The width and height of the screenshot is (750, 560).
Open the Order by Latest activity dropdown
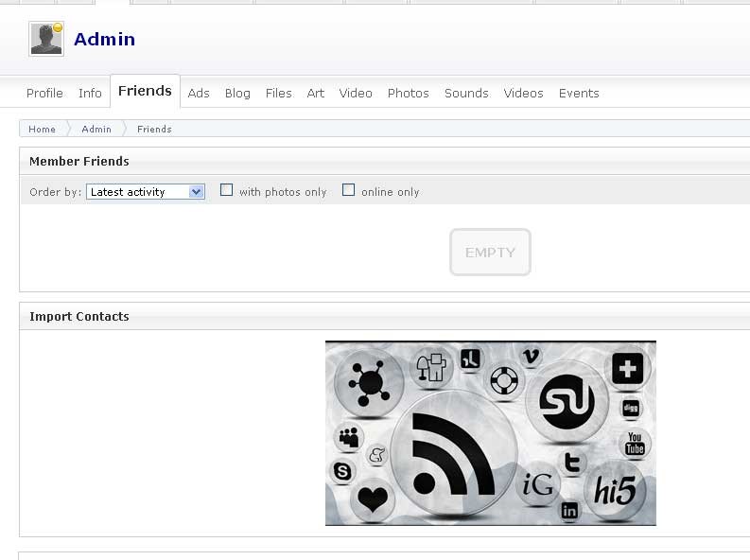coord(146,192)
